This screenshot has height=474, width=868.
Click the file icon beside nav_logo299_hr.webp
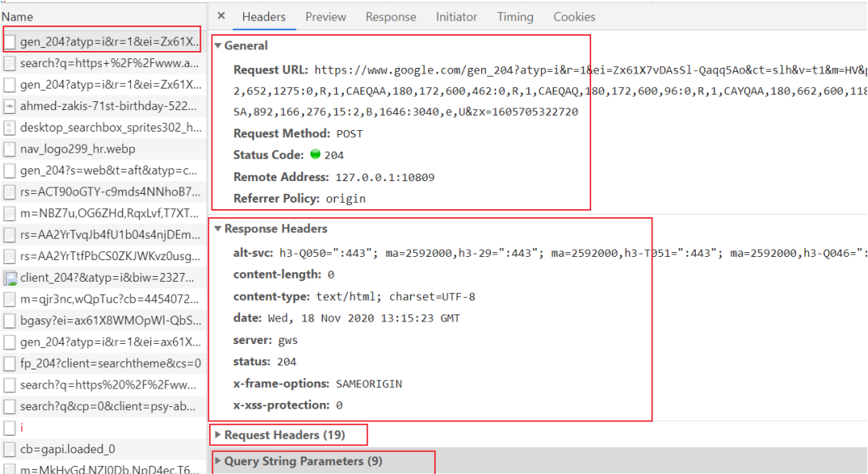[10, 149]
